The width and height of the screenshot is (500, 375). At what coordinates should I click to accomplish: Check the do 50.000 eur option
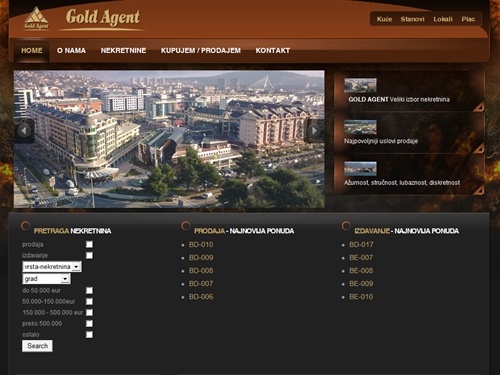pyautogui.click(x=89, y=291)
